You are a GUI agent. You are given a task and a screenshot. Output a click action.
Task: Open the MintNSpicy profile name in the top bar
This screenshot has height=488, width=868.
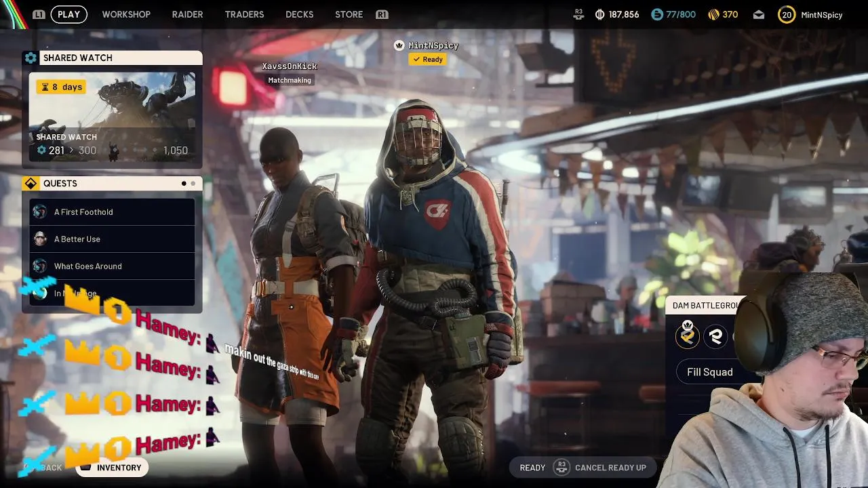tap(822, 14)
